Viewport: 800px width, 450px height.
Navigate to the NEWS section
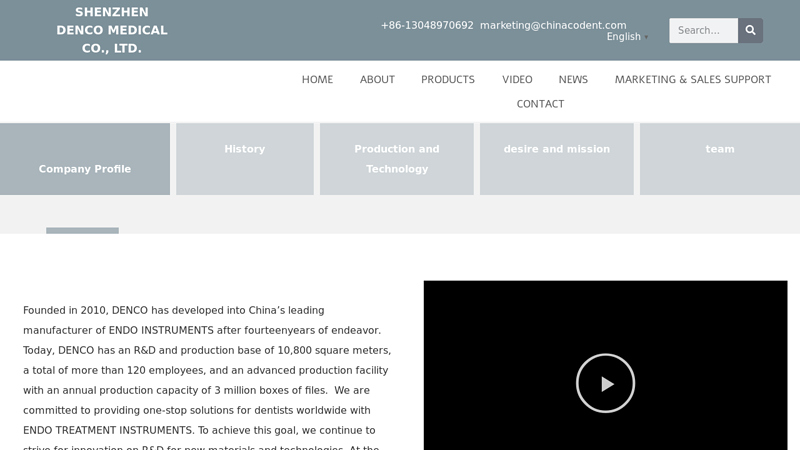pos(573,80)
